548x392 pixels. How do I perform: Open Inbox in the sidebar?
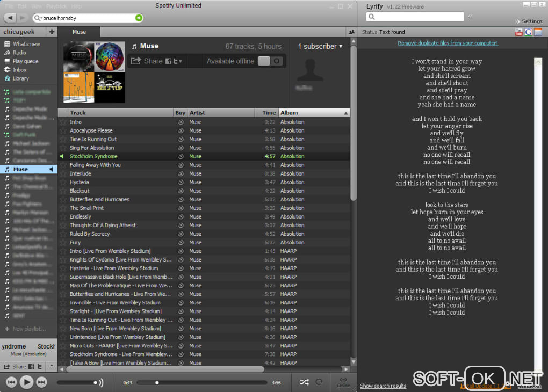19,70
